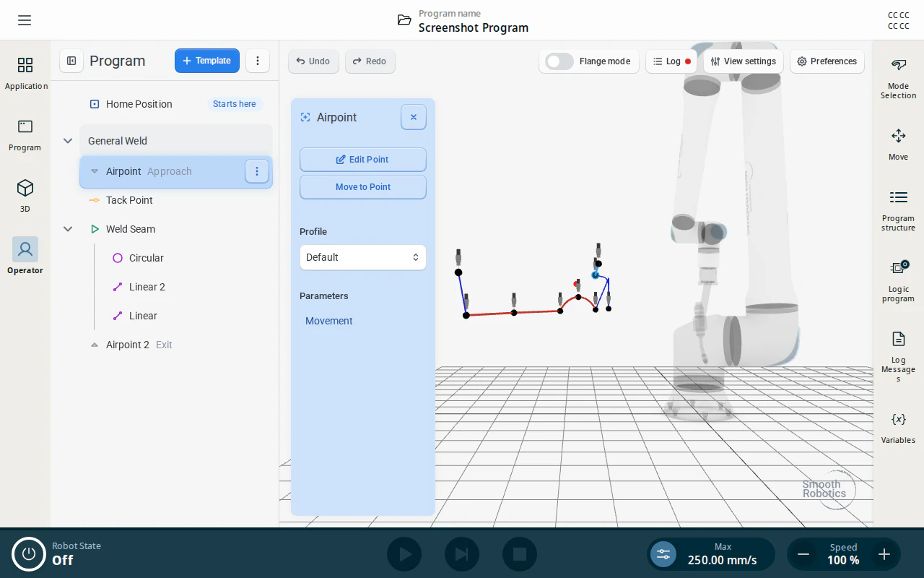Open the hamburger main menu
Image resolution: width=924 pixels, height=578 pixels.
[25, 20]
